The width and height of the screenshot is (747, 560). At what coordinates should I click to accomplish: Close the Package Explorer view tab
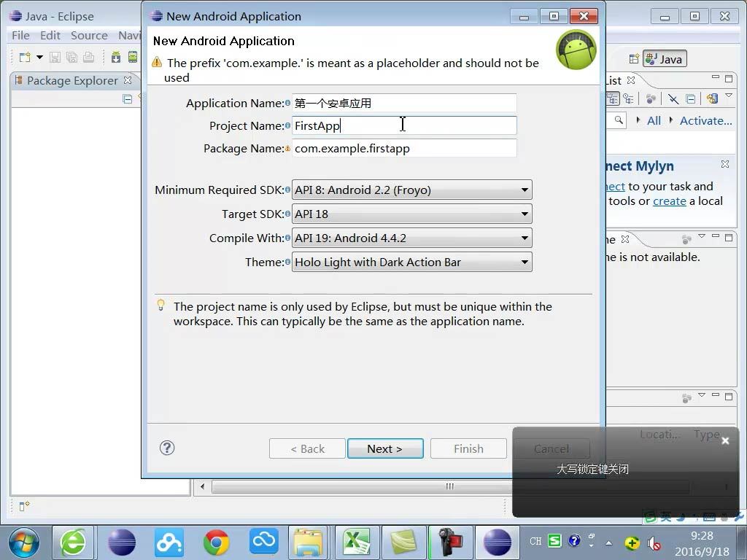[128, 80]
